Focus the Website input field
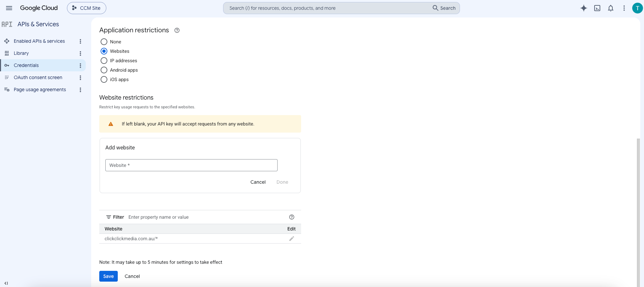This screenshot has width=644, height=287. (191, 165)
